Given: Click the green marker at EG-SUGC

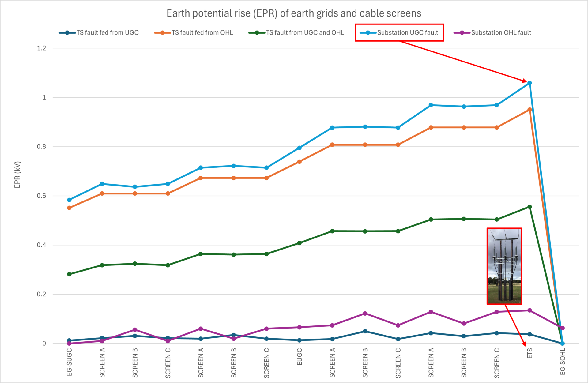Looking at the screenshot, I should tap(69, 274).
